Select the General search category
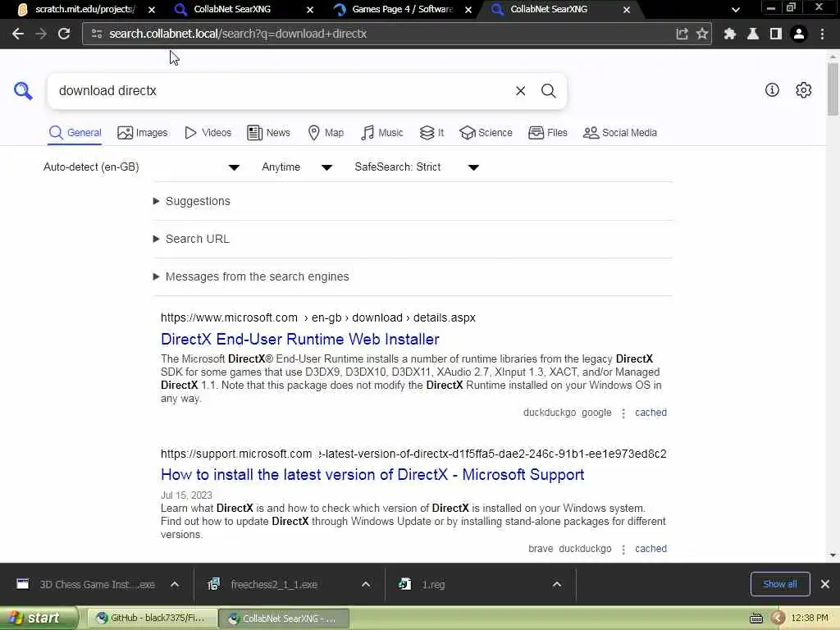The height and width of the screenshot is (630, 840). (x=75, y=132)
